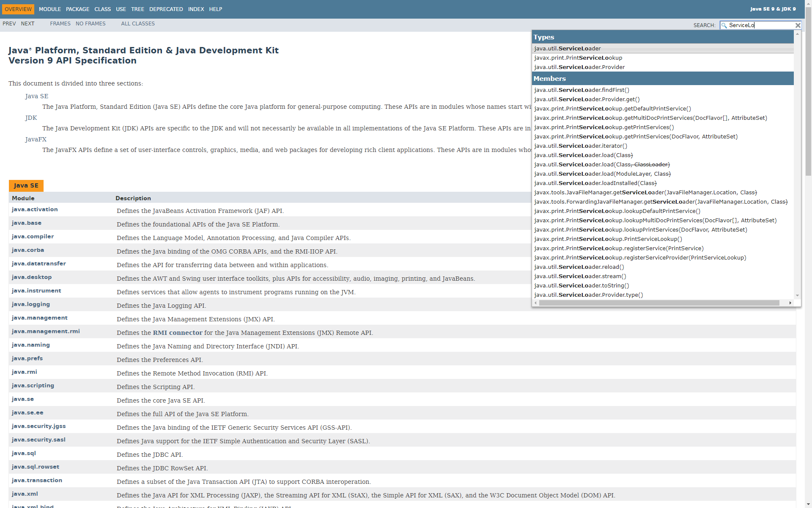This screenshot has height=508, width=812.
Task: Select javax.print.PrintServiceLookup type suggestion
Action: coord(663,58)
